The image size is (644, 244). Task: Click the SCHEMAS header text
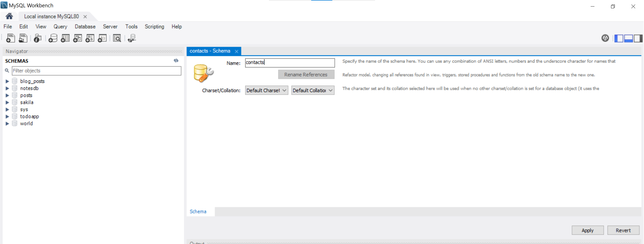(17, 61)
